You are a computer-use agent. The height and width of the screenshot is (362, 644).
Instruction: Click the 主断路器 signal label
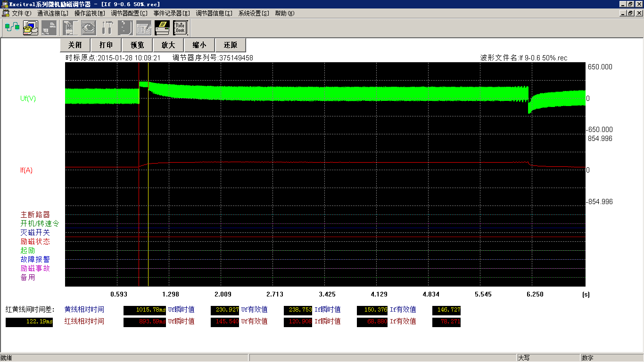tap(35, 214)
